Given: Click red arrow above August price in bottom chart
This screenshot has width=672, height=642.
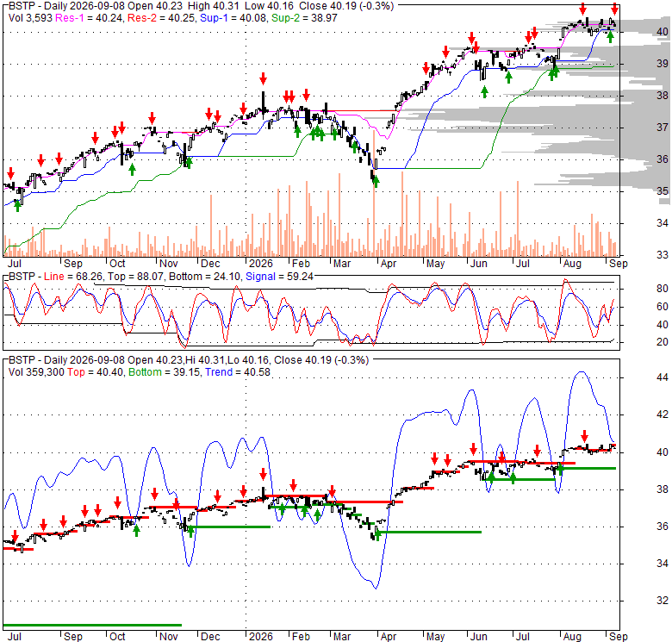Looking at the screenshot, I should (x=585, y=437).
